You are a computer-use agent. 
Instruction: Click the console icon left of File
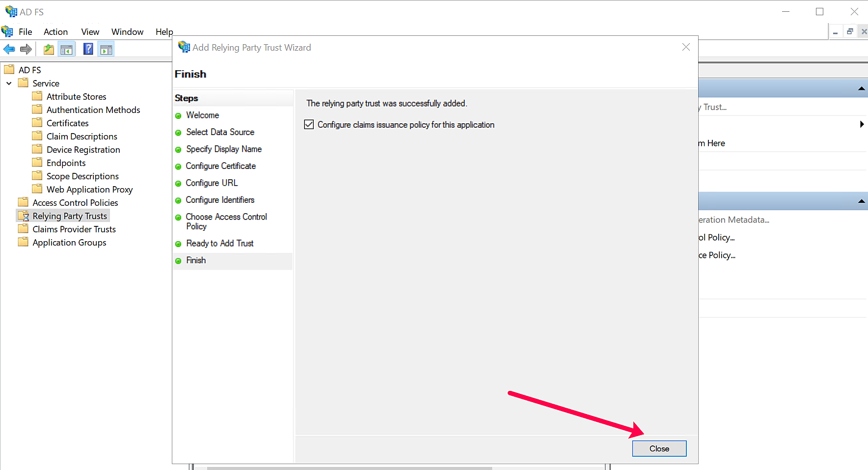point(7,31)
